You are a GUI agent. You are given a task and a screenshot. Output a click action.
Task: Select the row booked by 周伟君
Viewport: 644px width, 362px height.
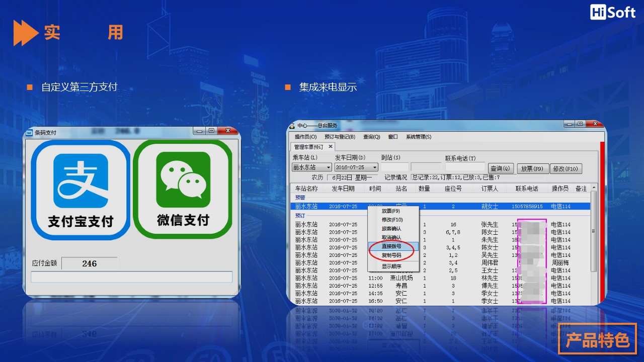pyautogui.click(x=441, y=262)
